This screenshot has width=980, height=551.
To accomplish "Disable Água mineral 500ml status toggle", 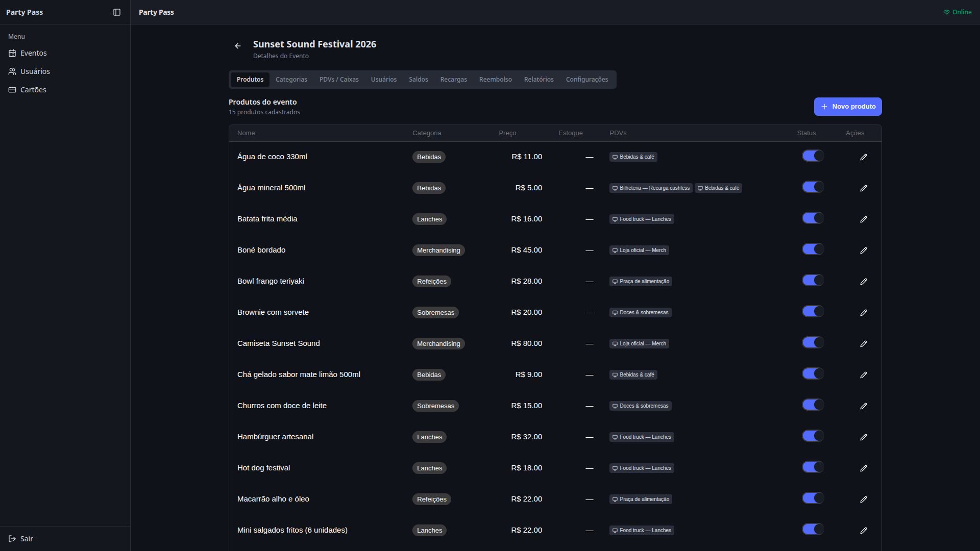I will 813,187.
